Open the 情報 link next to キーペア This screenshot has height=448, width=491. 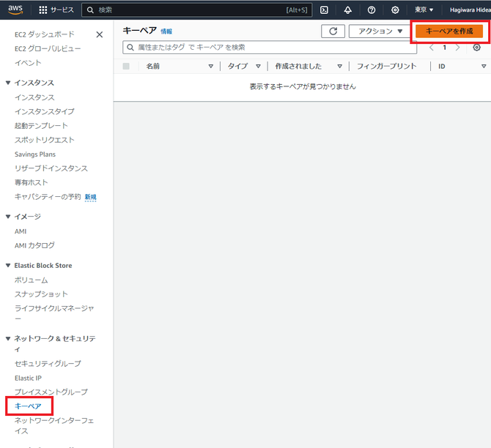point(166,31)
